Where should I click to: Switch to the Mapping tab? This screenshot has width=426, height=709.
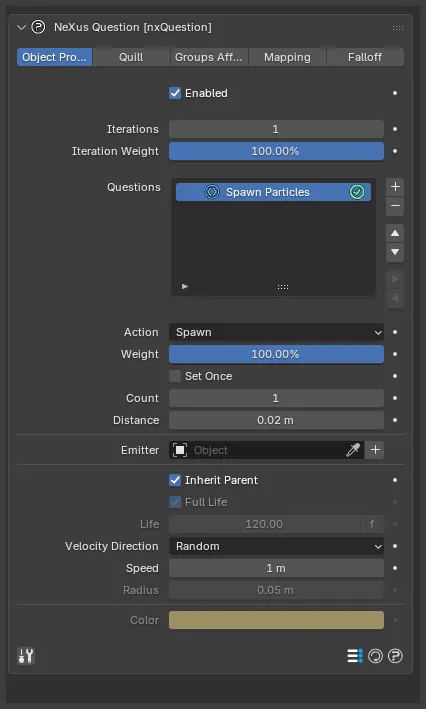pyautogui.click(x=287, y=57)
